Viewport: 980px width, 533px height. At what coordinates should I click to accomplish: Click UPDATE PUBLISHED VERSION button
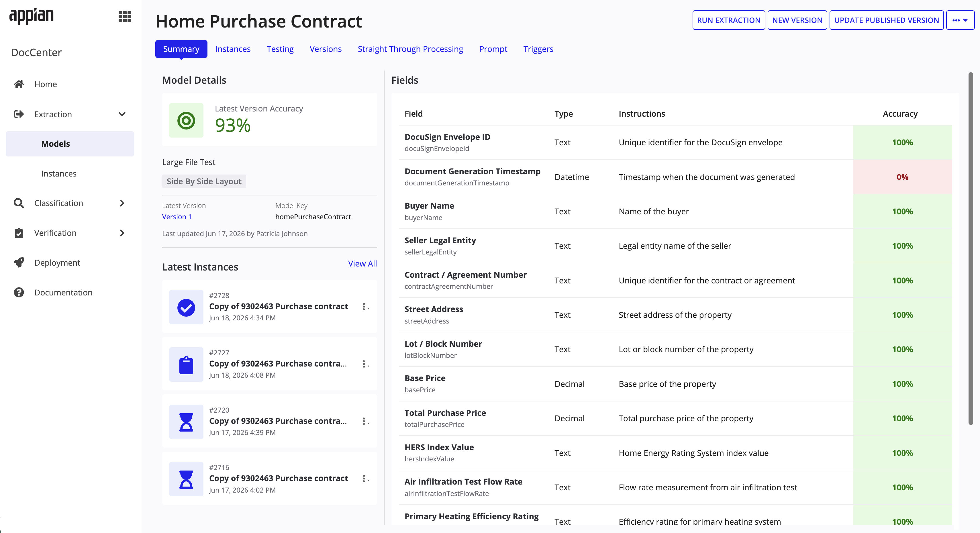pyautogui.click(x=886, y=20)
